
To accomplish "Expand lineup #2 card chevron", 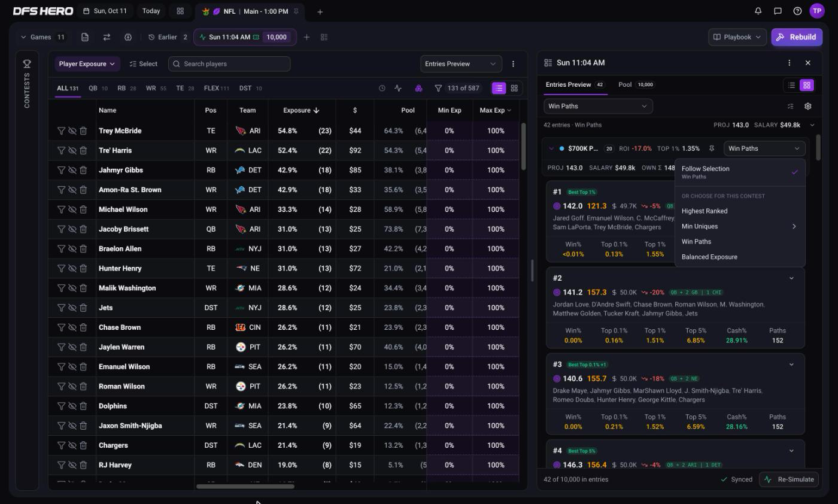I will pos(791,278).
